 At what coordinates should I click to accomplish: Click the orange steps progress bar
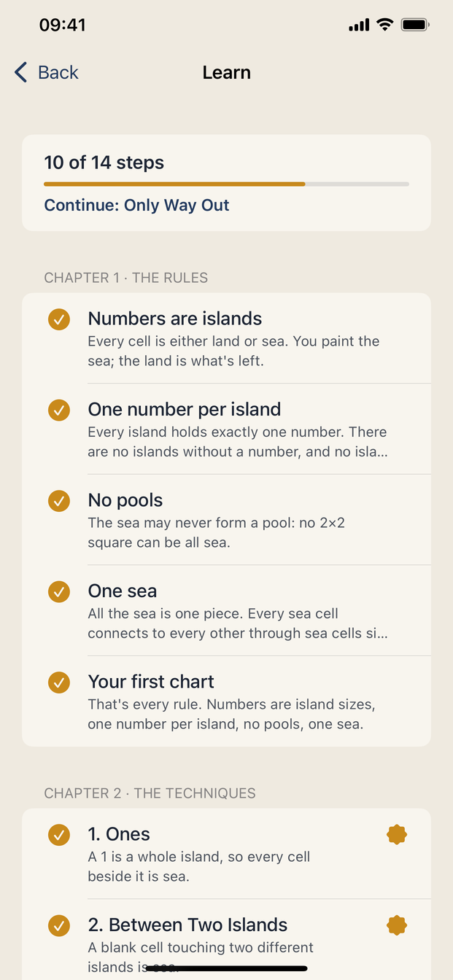(x=226, y=184)
